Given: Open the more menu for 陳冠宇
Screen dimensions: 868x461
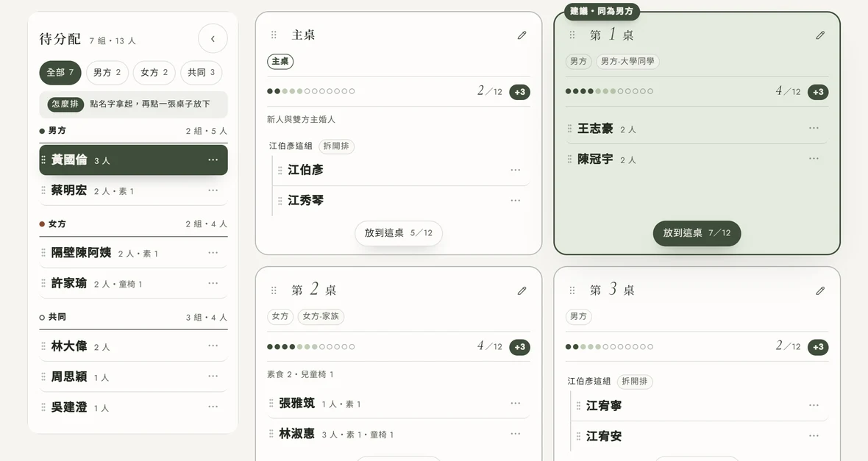Looking at the screenshot, I should pos(814,159).
